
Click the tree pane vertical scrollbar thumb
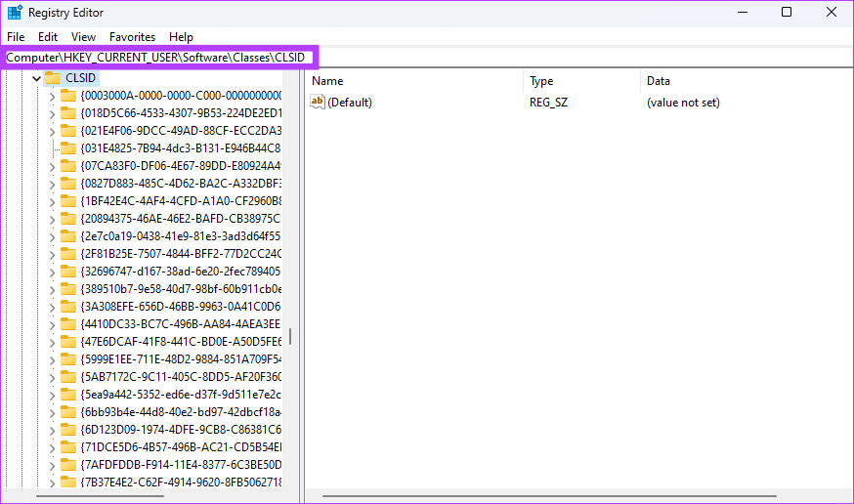coord(290,336)
